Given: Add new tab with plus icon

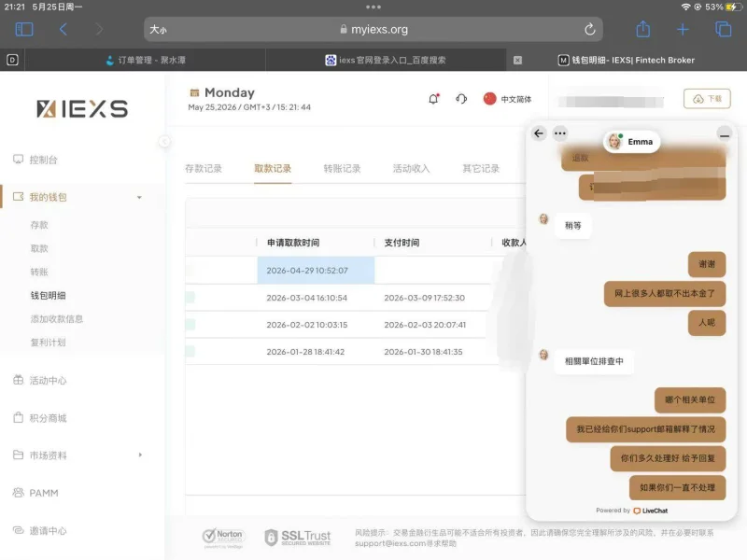Looking at the screenshot, I should 683,30.
